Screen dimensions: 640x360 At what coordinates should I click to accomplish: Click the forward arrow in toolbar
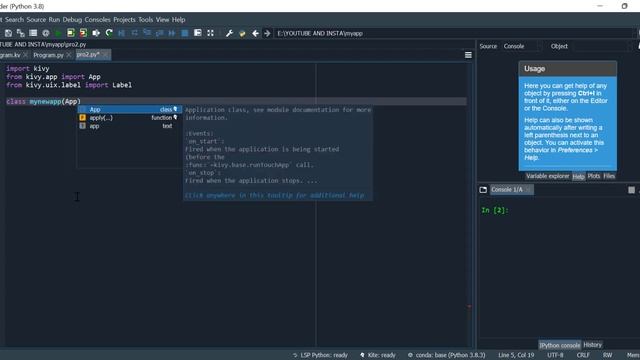pyautogui.click(x=267, y=33)
